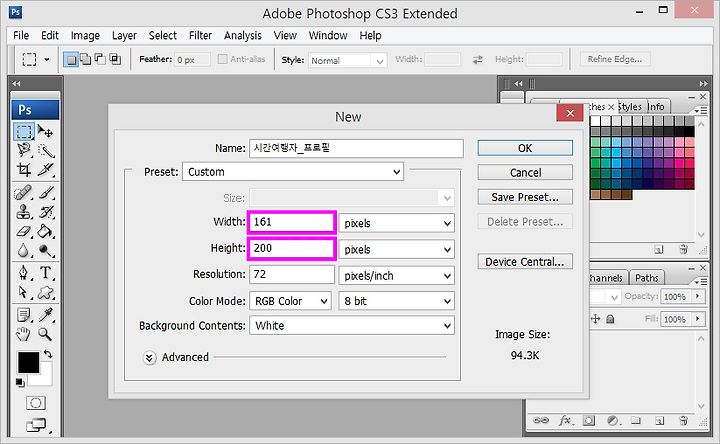Open the Analysis menu
Viewport: 720px width, 444px height.
pyautogui.click(x=242, y=35)
